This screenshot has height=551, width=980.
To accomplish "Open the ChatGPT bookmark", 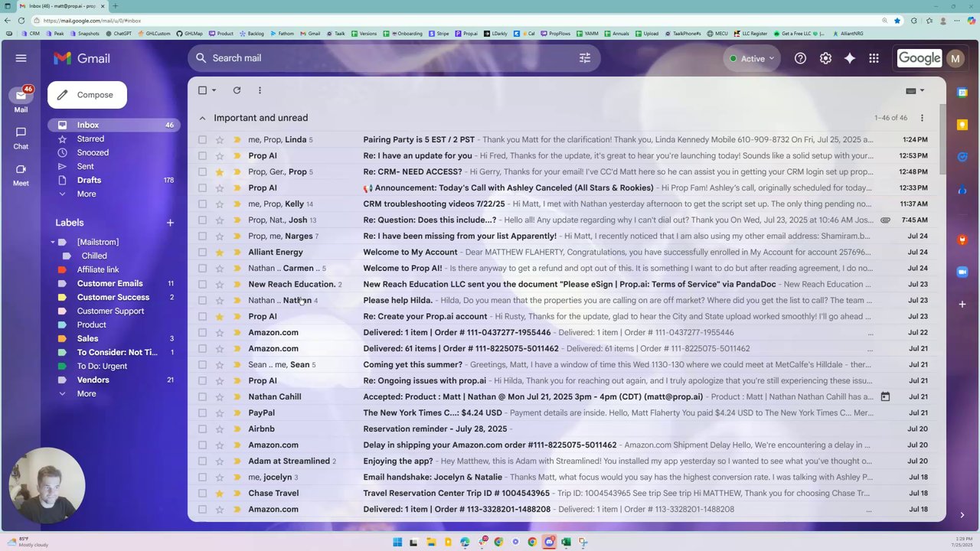I will 119,34.
